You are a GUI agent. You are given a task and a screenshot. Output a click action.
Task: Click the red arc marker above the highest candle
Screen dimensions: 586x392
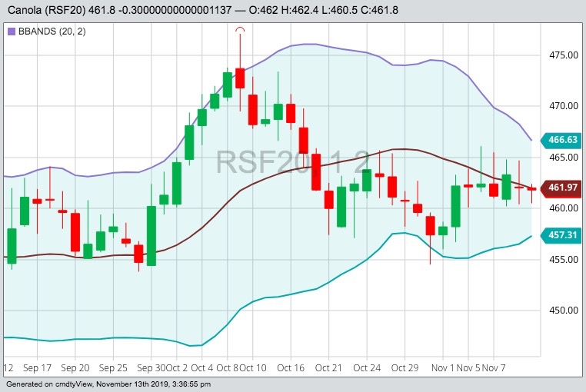point(240,30)
